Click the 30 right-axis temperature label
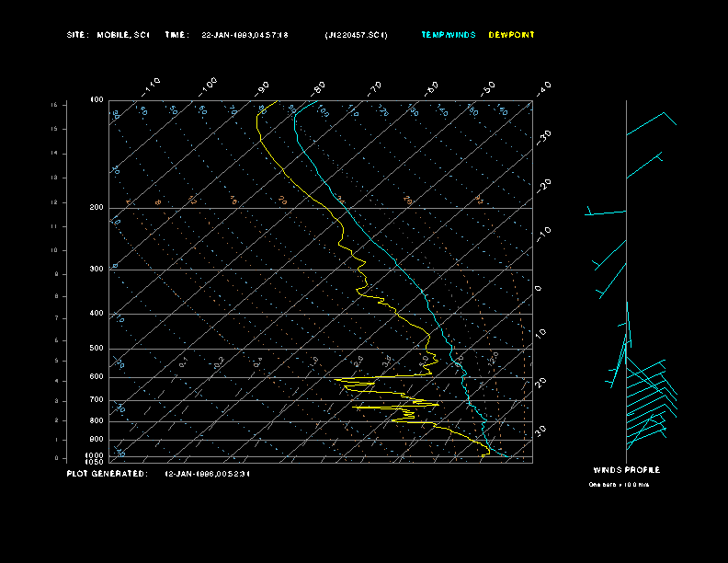 pos(540,431)
